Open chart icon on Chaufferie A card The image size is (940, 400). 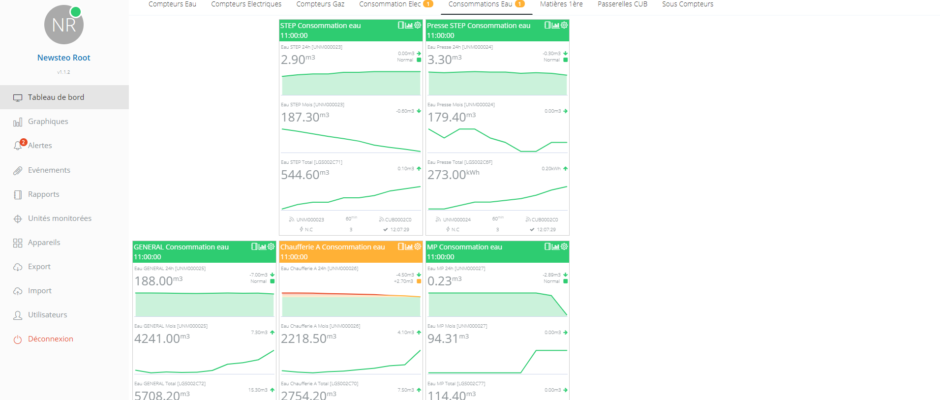click(x=409, y=246)
